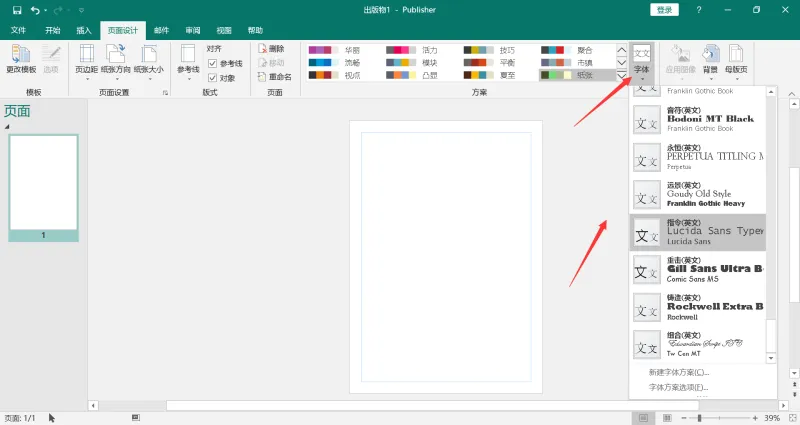Click the Save icon in quick access toolbar
The width and height of the screenshot is (800, 425).
(x=17, y=10)
